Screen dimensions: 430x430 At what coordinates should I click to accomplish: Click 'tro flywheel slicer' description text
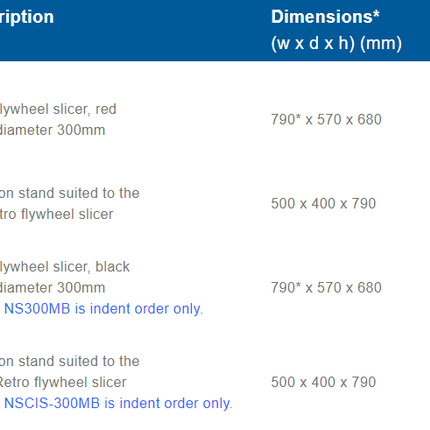tap(56, 214)
